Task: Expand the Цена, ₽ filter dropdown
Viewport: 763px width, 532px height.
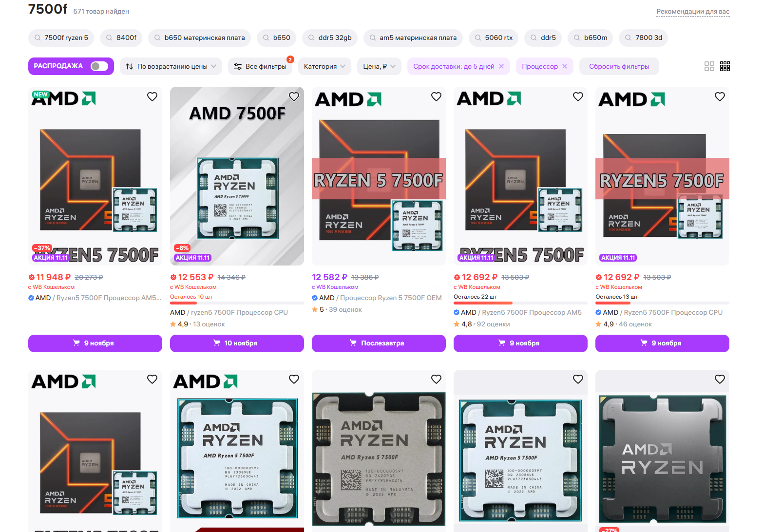Action: (x=380, y=66)
